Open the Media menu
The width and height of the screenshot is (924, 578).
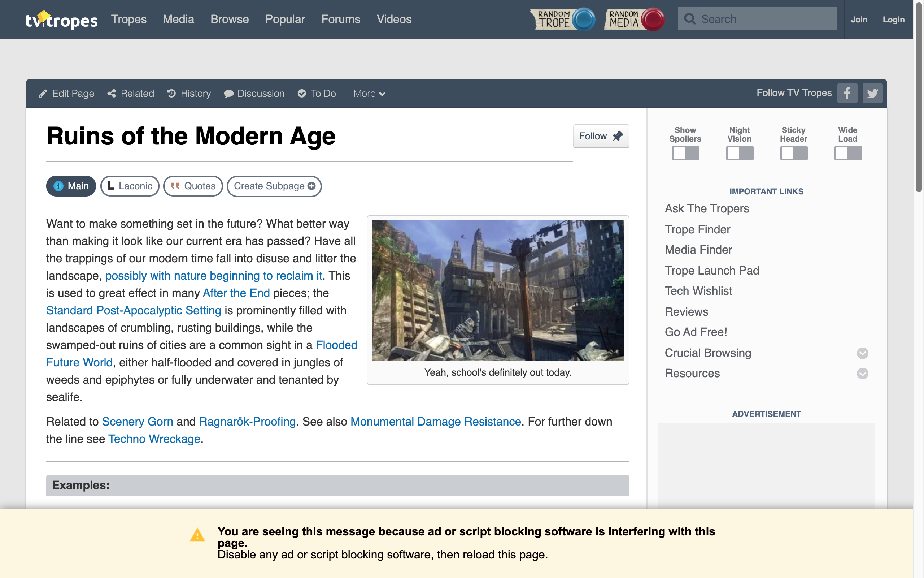point(178,19)
